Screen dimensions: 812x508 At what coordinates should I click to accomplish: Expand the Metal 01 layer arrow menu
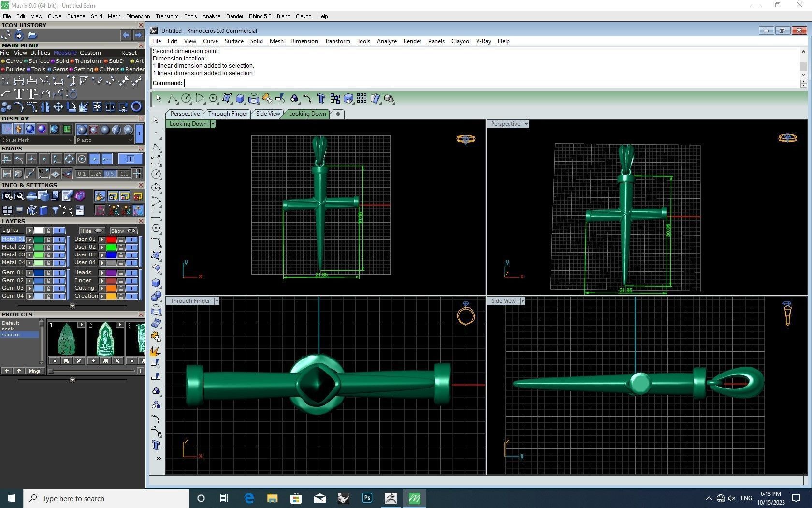(x=29, y=239)
